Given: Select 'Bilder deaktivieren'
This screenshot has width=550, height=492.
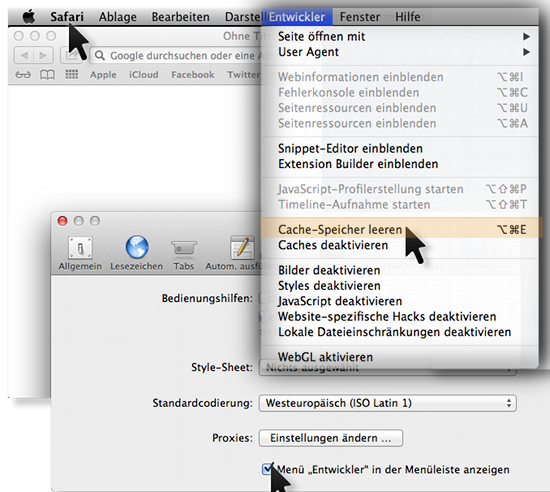Looking at the screenshot, I should (400, 270).
